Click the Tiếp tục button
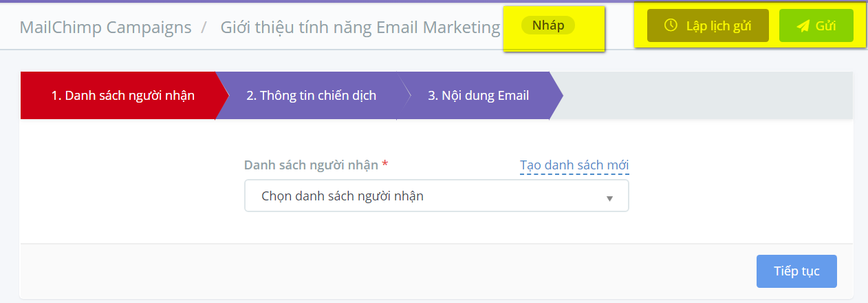Screen dimensions: 868x303 [796, 271]
